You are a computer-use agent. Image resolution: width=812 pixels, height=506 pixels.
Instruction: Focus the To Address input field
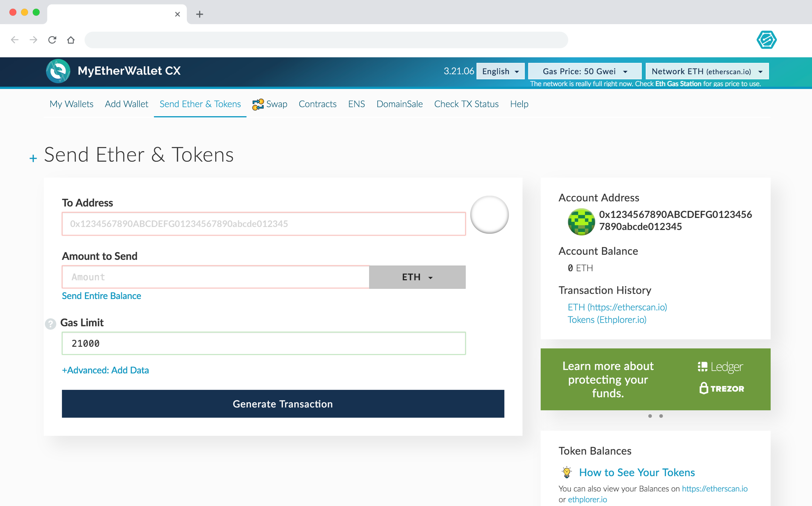(264, 224)
